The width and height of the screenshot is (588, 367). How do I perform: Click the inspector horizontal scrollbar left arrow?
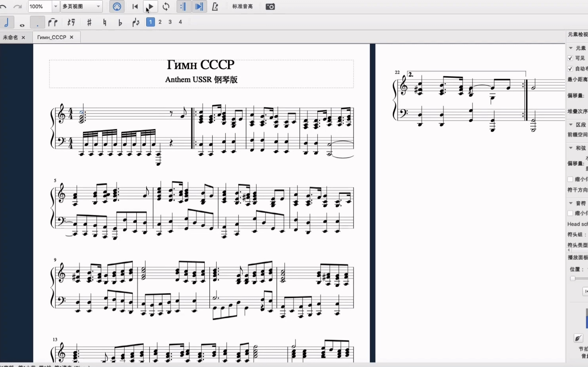click(x=569, y=250)
